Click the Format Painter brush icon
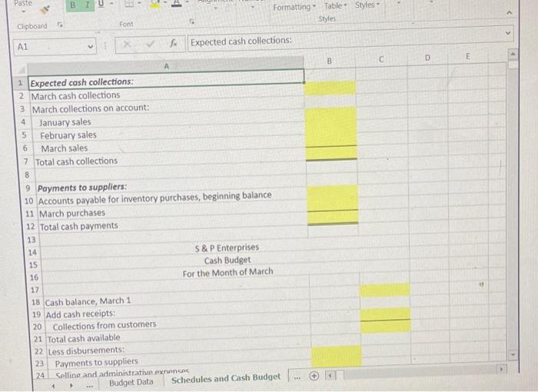The width and height of the screenshot is (538, 392). 45,10
